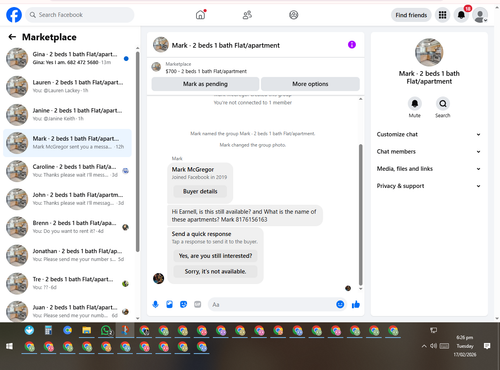The image size is (500, 370).
Task: Choose a sticker icon
Action: click(x=184, y=304)
